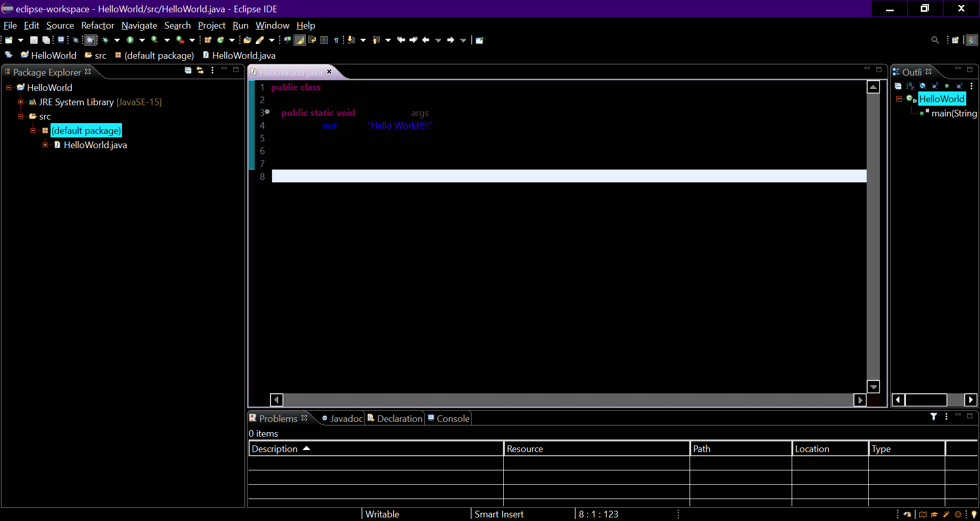Toggle Show Whitespace Characters pilcrow icon

(x=336, y=40)
